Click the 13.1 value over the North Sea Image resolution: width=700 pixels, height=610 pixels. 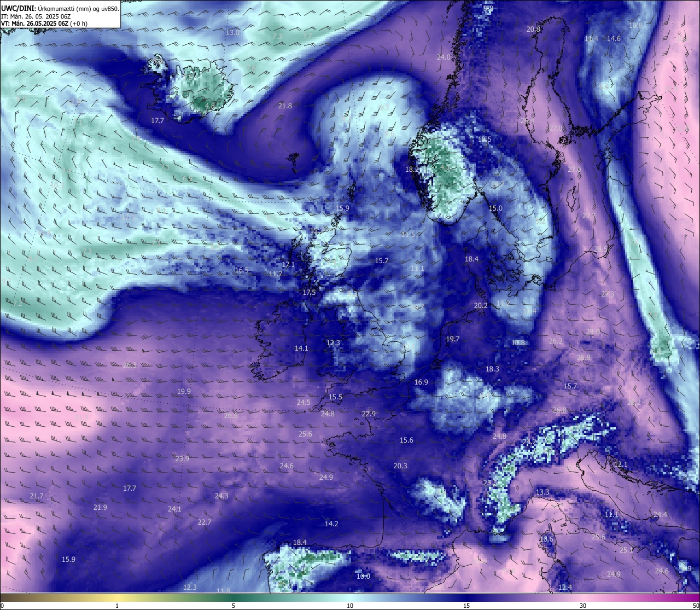point(417,268)
